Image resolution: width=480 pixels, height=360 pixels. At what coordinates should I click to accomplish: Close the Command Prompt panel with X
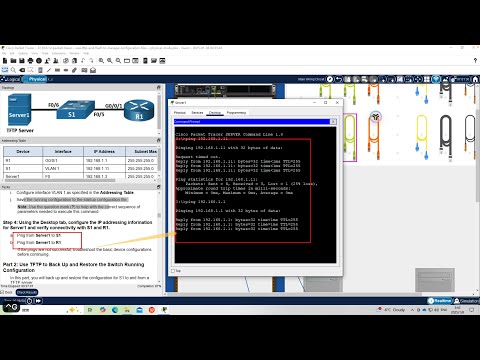point(333,122)
